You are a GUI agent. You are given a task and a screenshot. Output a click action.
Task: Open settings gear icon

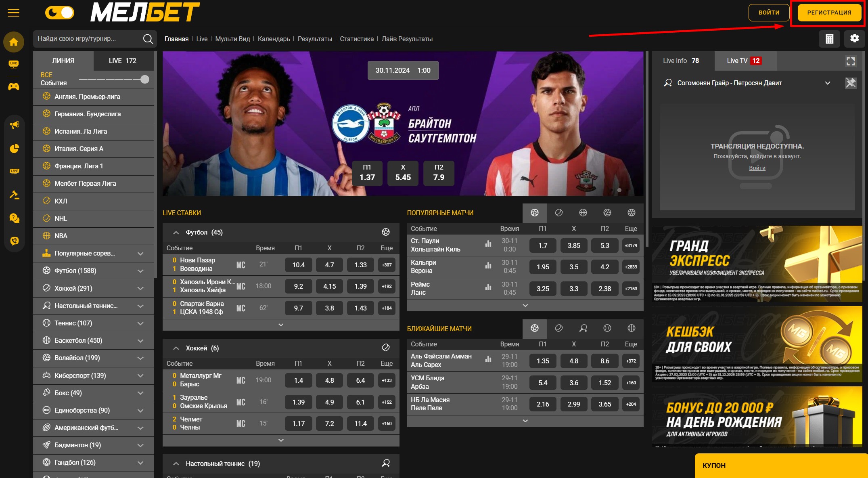click(854, 38)
